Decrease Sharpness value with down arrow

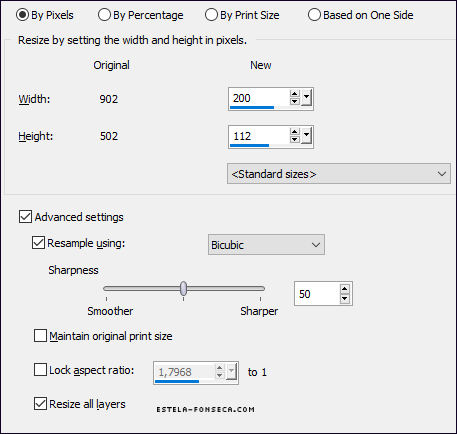(345, 298)
